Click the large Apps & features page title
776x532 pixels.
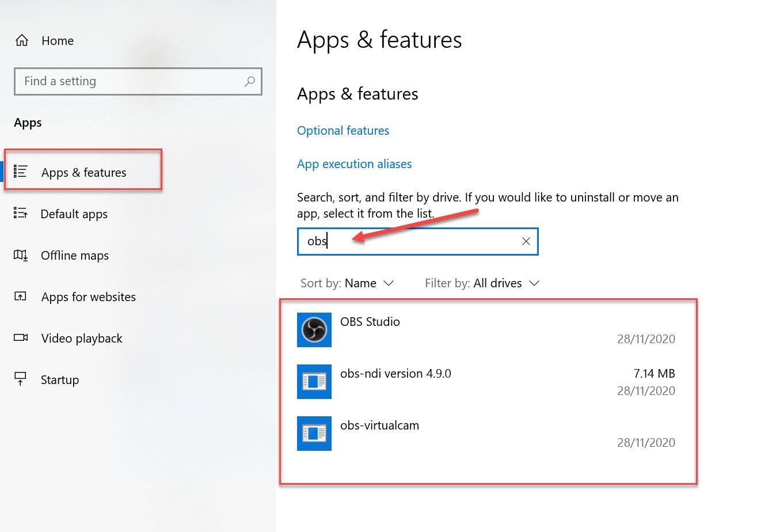379,40
